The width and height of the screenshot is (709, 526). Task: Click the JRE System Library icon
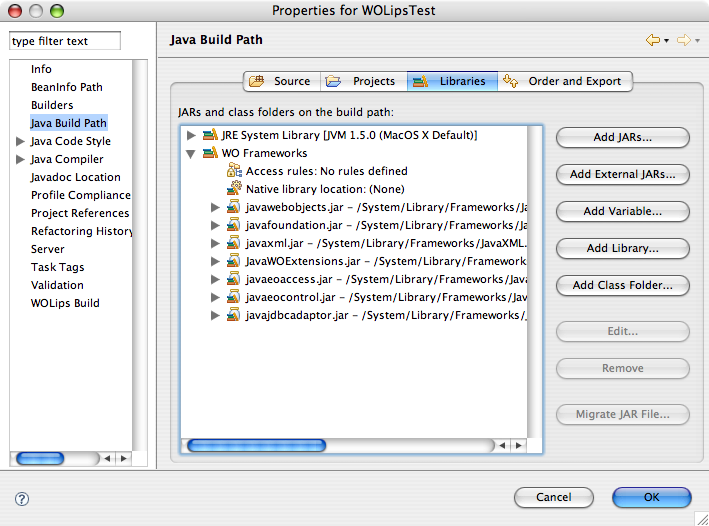coord(210,135)
